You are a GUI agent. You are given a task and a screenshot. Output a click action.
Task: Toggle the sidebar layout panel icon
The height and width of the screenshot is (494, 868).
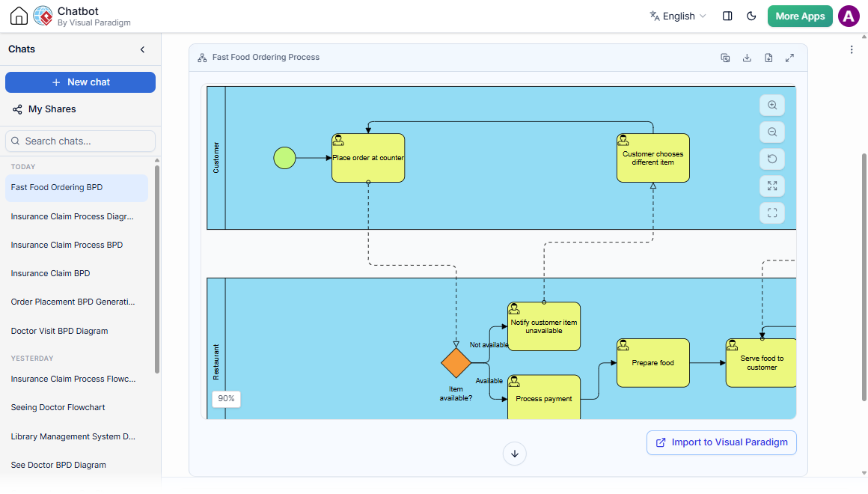[x=727, y=16]
